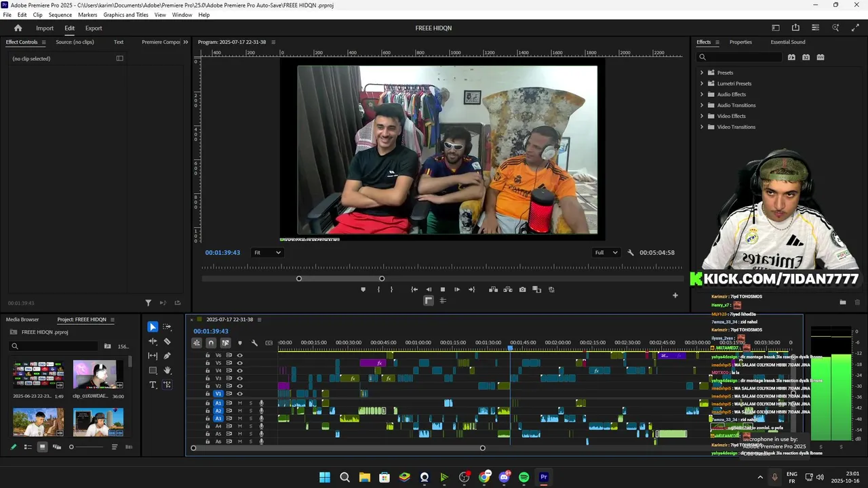Screen dimensions: 868x488
Task: Step back one frame
Action: (429, 289)
